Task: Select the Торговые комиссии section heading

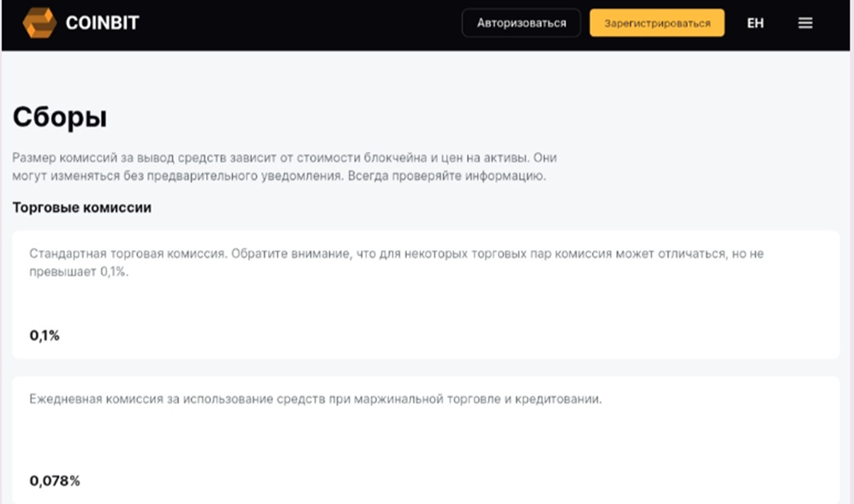Action: pyautogui.click(x=82, y=208)
